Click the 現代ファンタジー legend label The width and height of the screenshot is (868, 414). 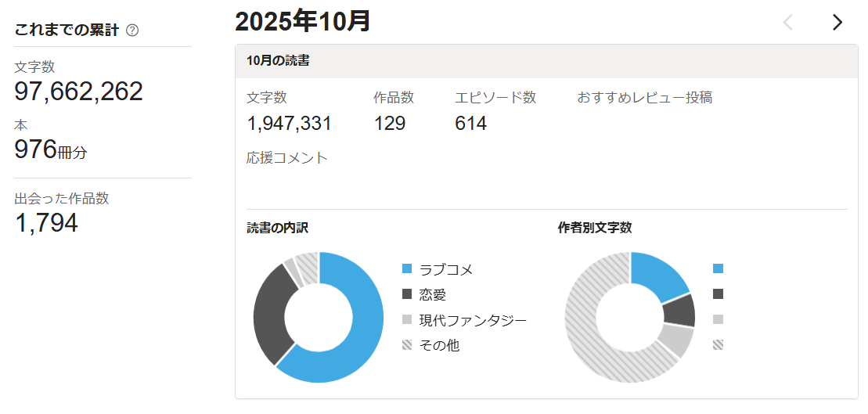point(473,320)
